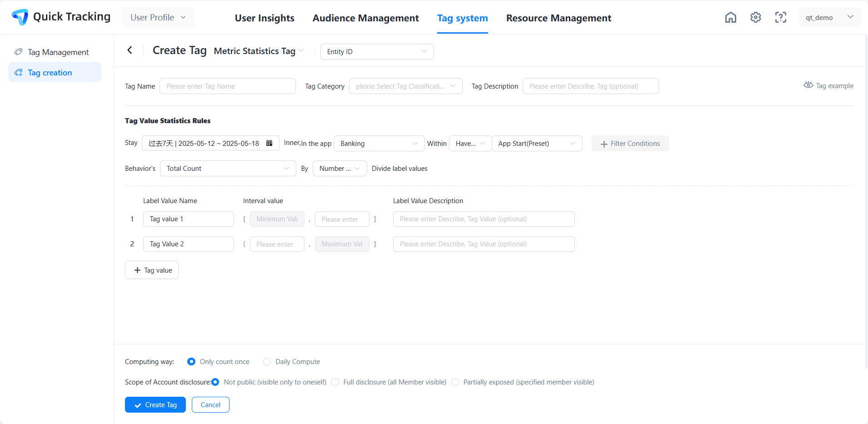Select Tag Management in sidebar

coord(55,52)
